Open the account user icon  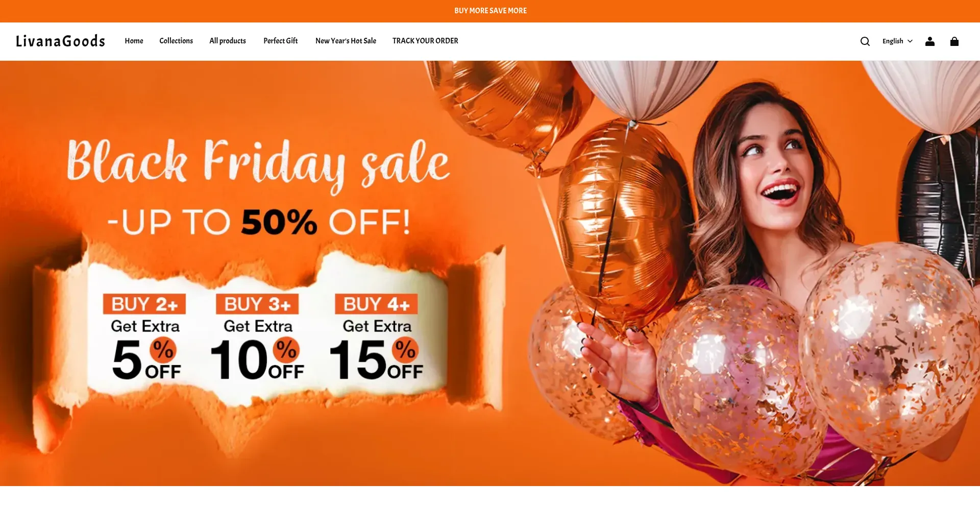tap(929, 41)
